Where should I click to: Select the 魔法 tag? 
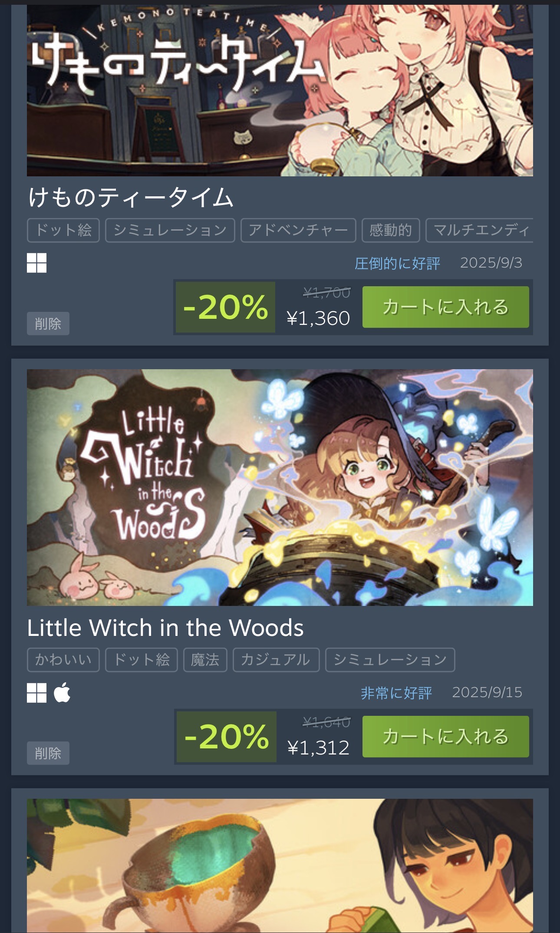[x=205, y=659]
